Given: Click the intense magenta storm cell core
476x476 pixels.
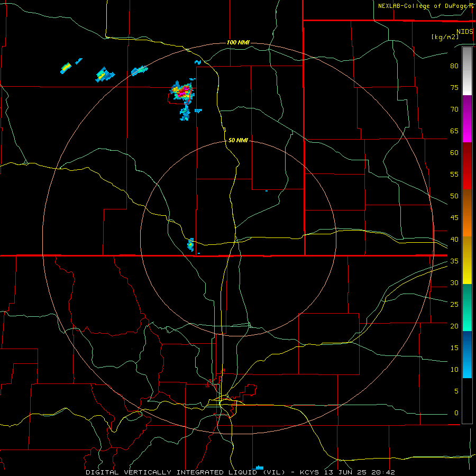Looking at the screenshot, I should coord(183,92).
